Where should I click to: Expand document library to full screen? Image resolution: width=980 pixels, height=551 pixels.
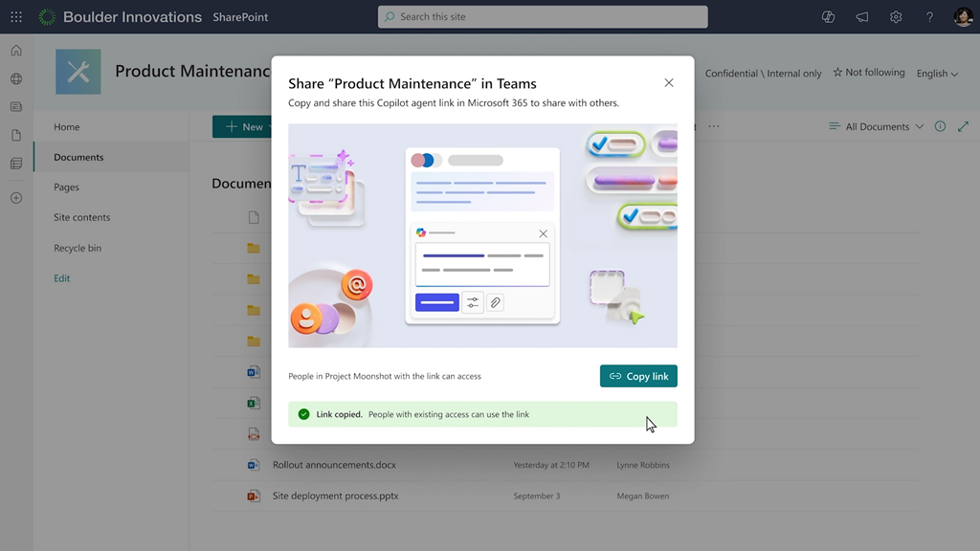(x=963, y=126)
